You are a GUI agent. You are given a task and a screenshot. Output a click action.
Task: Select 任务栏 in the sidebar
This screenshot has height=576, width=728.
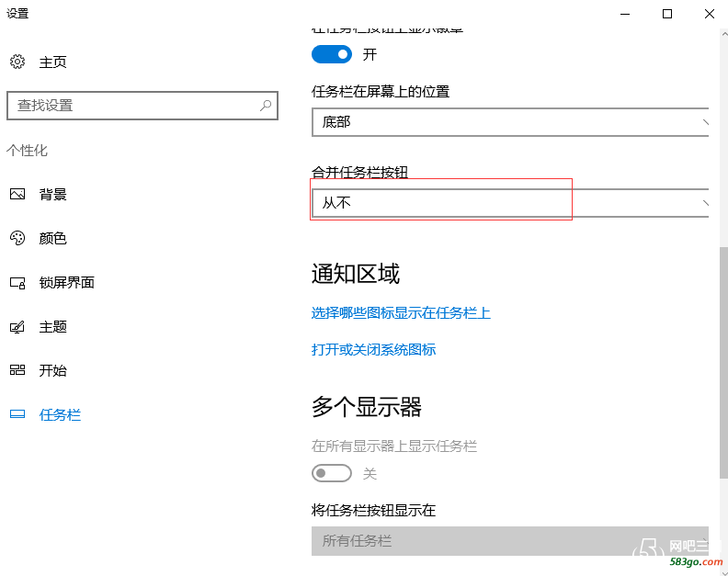(x=60, y=414)
